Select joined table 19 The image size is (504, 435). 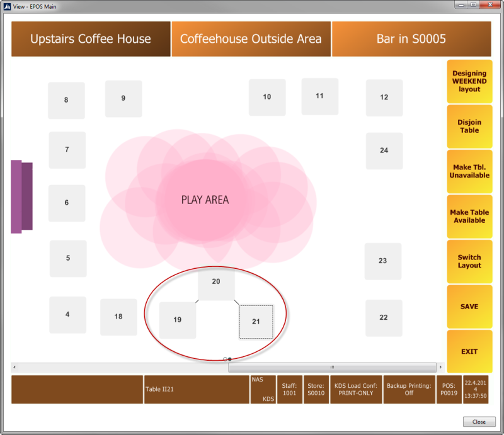178,320
